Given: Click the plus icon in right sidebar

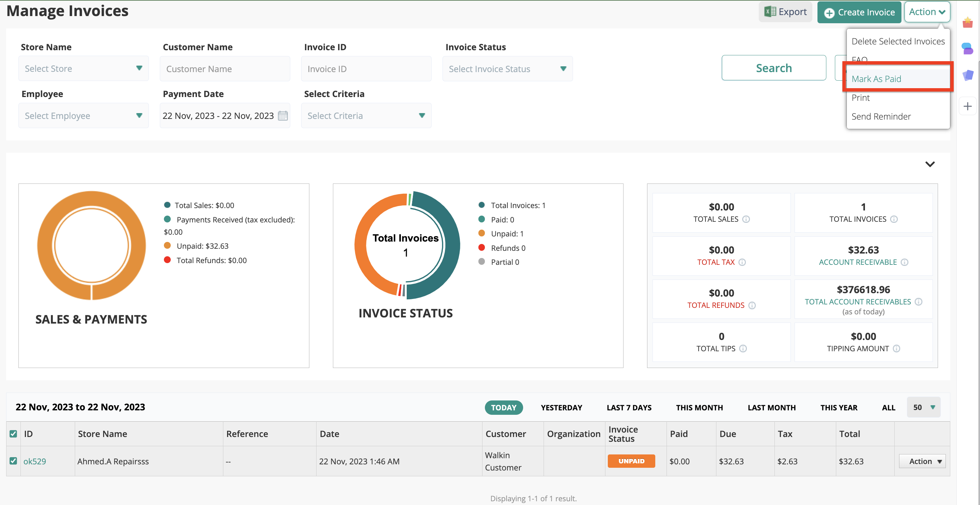Looking at the screenshot, I should [x=967, y=106].
